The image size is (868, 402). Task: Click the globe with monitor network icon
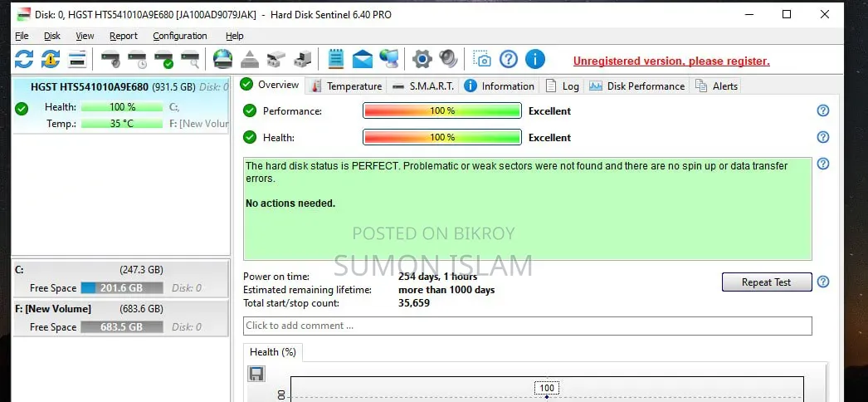[389, 59]
